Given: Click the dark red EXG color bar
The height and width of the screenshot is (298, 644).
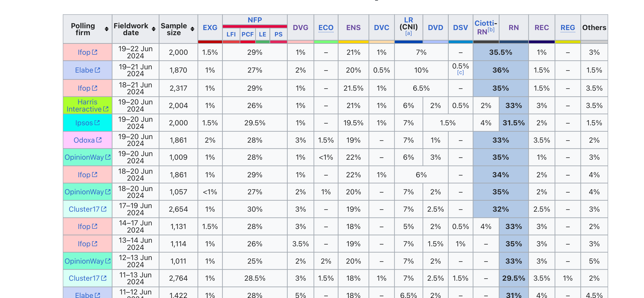Looking at the screenshot, I should (x=210, y=42).
